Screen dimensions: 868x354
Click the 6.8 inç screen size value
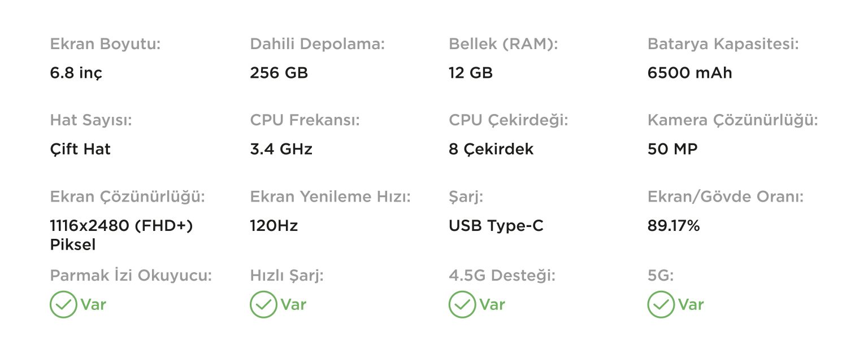[76, 73]
